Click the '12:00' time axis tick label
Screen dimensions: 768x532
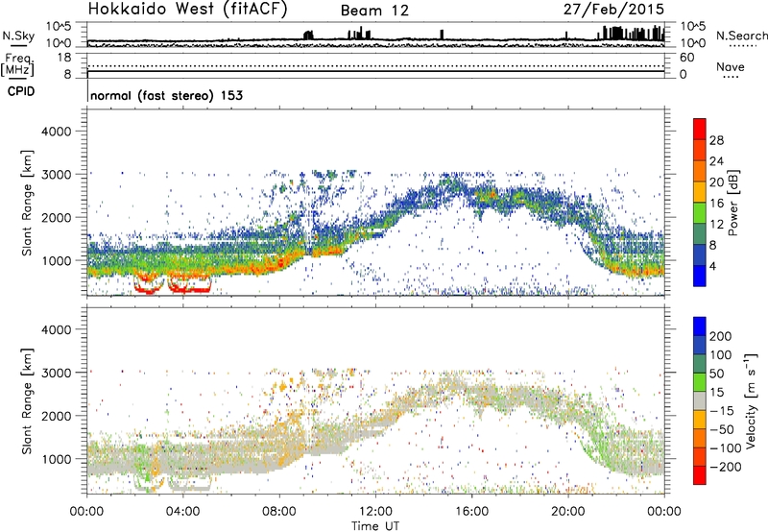point(375,512)
